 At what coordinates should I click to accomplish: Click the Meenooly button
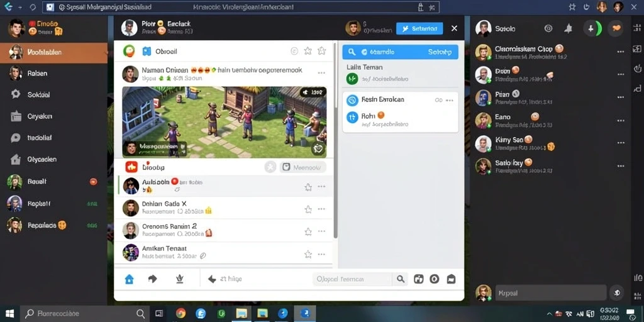click(303, 167)
